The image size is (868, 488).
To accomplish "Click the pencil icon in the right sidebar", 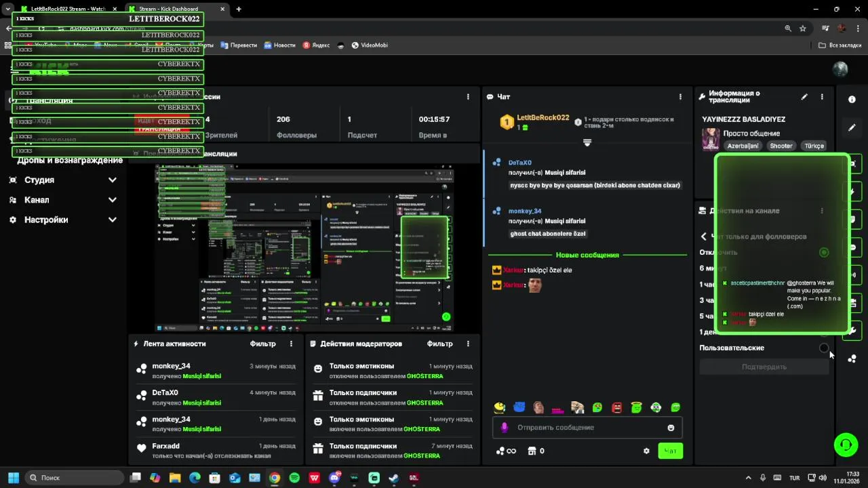I will pyautogui.click(x=852, y=127).
